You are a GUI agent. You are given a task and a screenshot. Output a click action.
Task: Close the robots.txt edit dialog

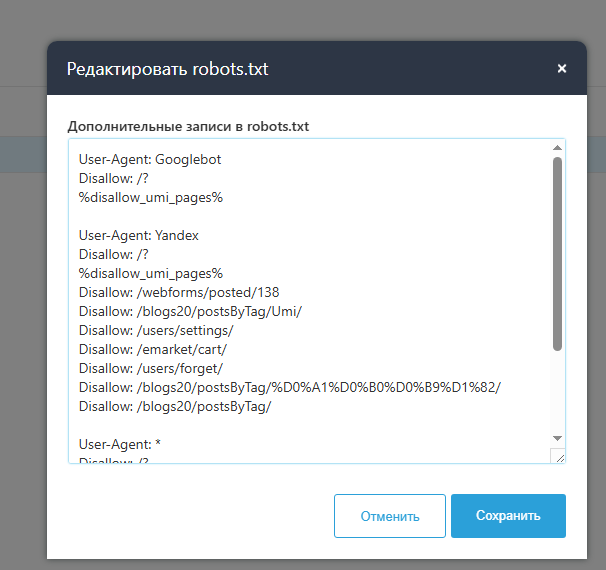tap(562, 69)
